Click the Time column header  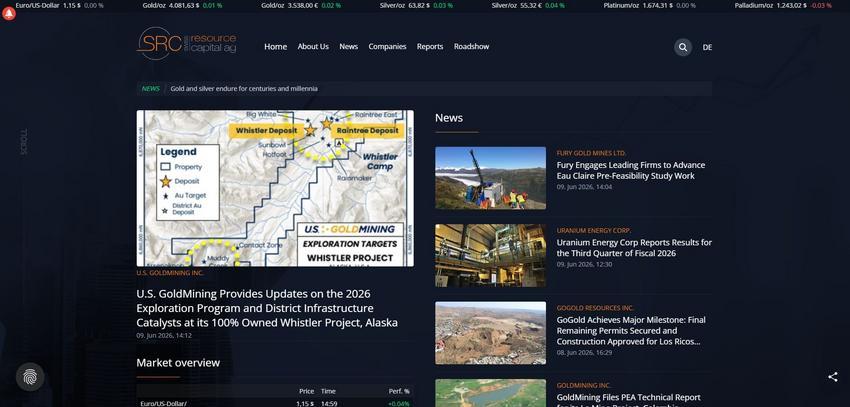point(328,391)
